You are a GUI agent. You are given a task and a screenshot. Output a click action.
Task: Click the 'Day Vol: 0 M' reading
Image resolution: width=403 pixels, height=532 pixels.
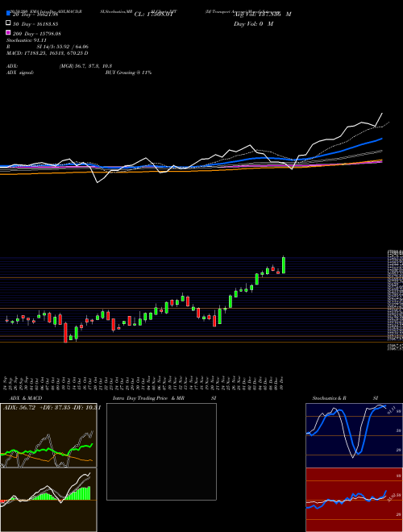253,23
